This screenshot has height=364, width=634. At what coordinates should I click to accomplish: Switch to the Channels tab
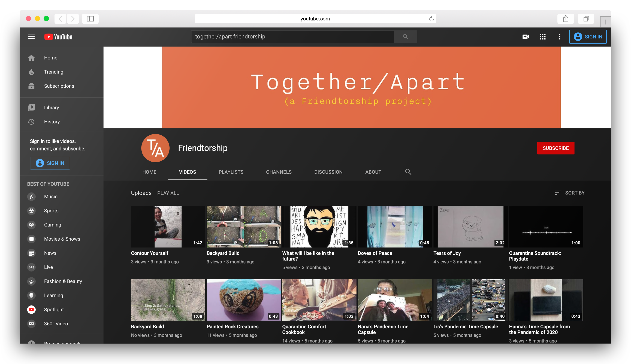[x=279, y=172]
